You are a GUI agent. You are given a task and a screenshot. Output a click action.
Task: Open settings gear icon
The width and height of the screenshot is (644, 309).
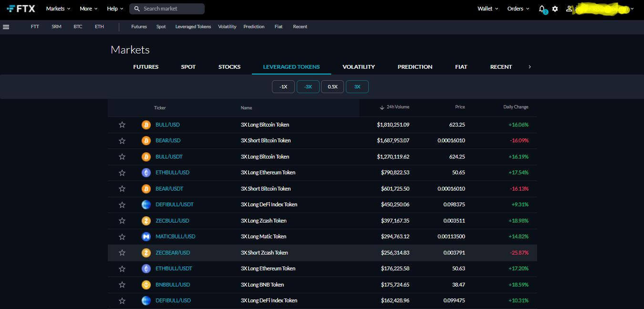click(x=555, y=9)
